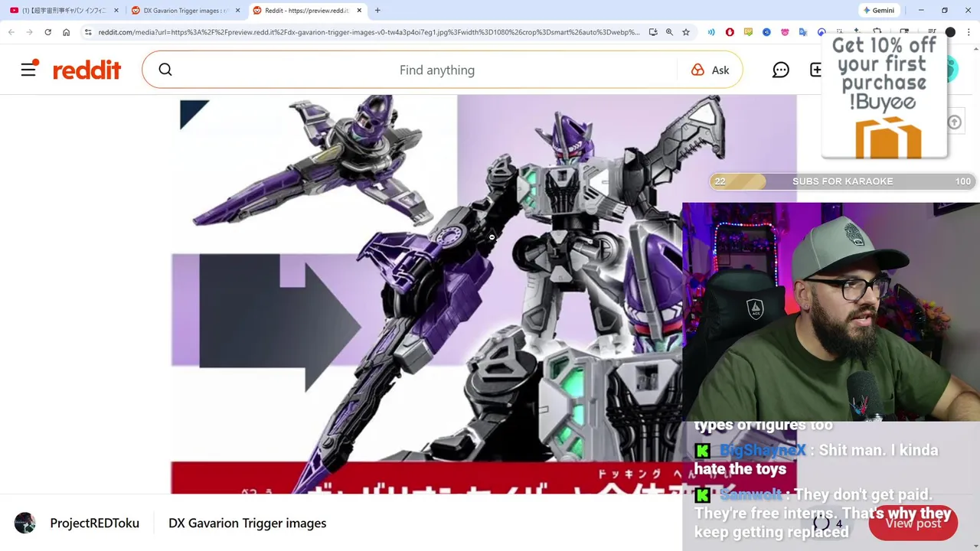The image size is (980, 551).
Task: Open the Reddit hamburger menu
Action: 28,70
